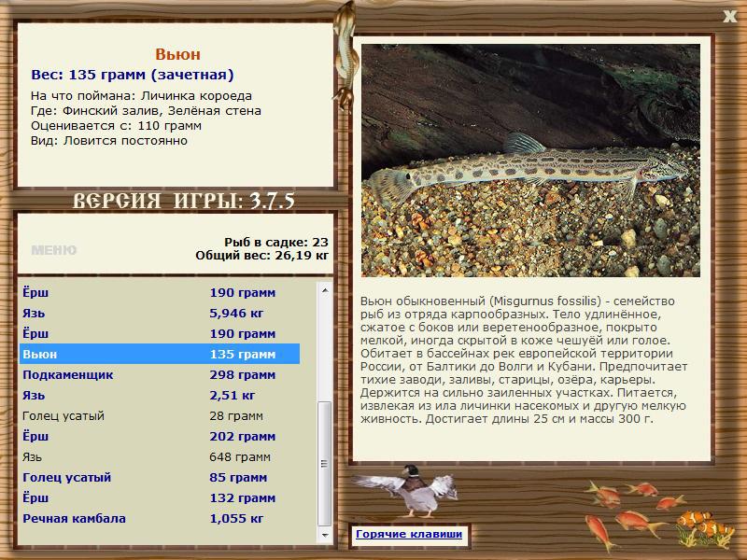Image resolution: width=747 pixels, height=560 pixels.
Task: Select the Голец усатый 85 грамм row
Action: 160,477
